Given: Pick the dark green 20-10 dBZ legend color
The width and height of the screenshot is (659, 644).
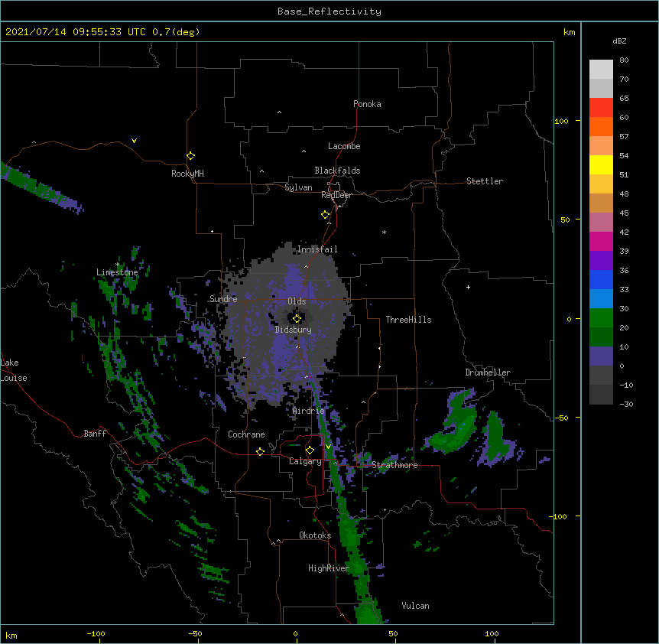Looking at the screenshot, I should pos(601,337).
